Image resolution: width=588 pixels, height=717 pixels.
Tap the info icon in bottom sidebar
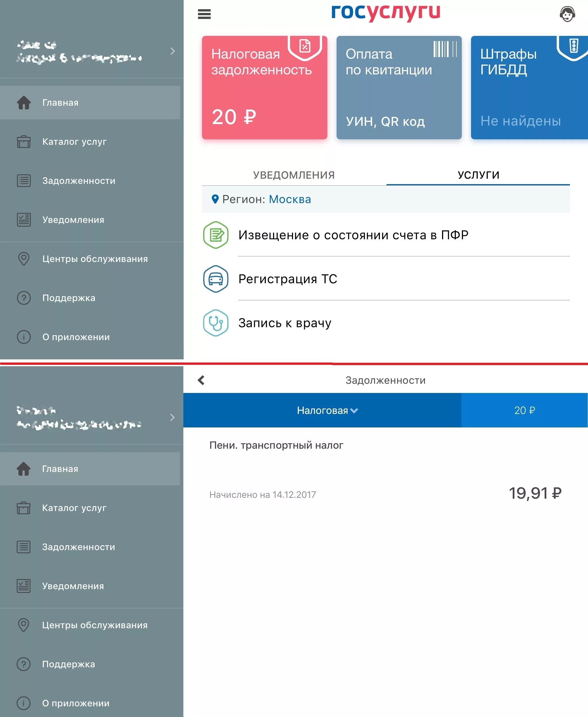click(x=24, y=703)
